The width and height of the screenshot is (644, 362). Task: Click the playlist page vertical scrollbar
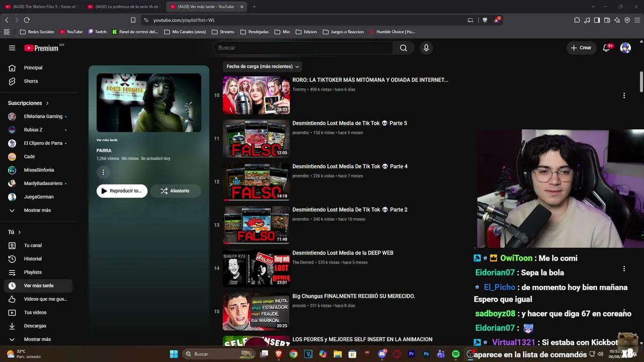tap(641, 82)
